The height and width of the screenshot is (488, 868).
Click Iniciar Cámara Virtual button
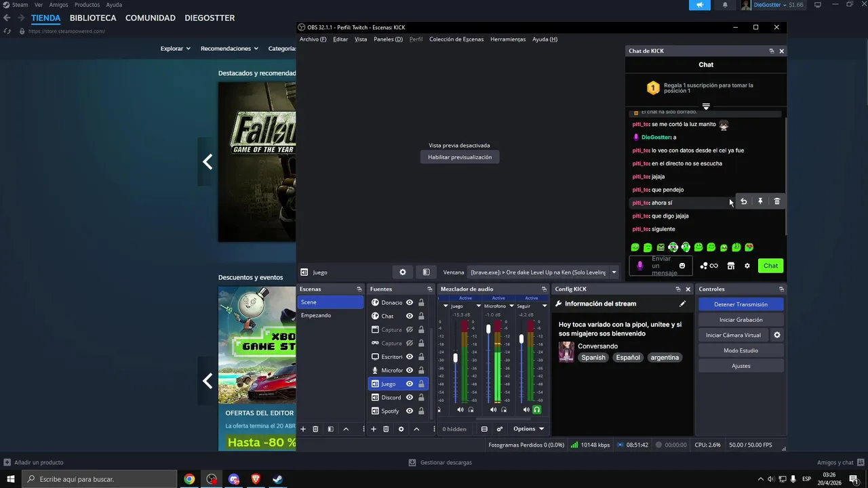pyautogui.click(x=733, y=335)
